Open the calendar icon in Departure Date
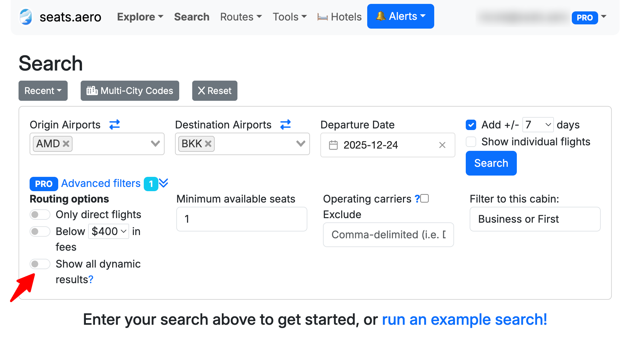The height and width of the screenshot is (342, 644). pos(333,145)
